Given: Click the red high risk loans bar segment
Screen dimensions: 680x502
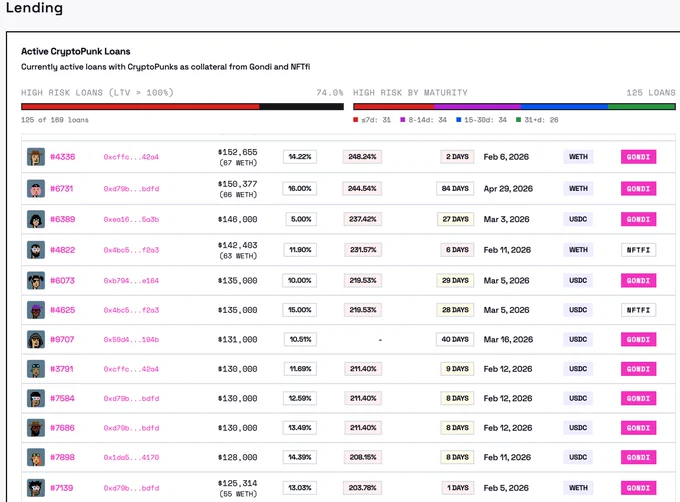Looking at the screenshot, I should (x=140, y=107).
